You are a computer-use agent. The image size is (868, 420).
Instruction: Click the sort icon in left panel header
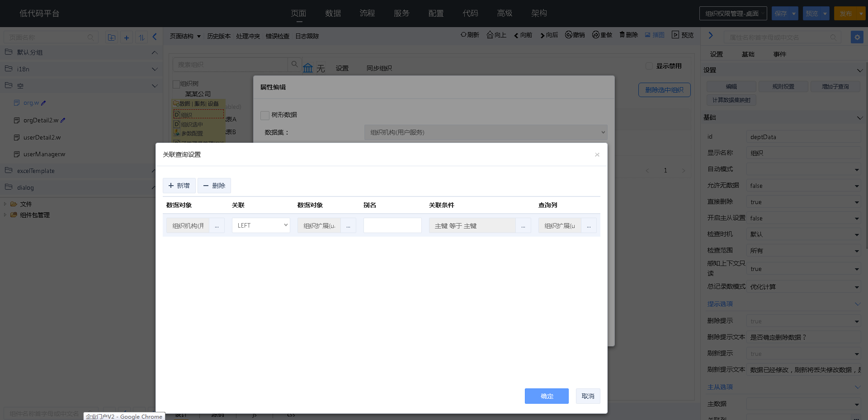click(x=142, y=37)
